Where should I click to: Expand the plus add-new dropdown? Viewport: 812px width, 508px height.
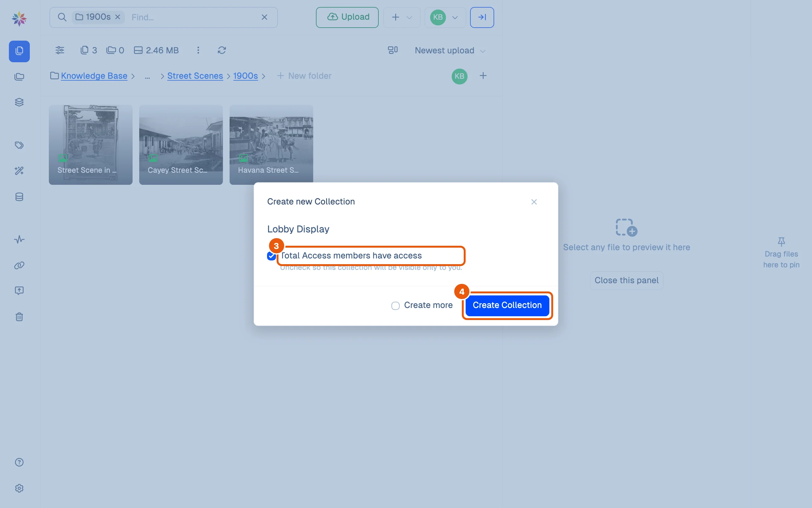click(402, 17)
